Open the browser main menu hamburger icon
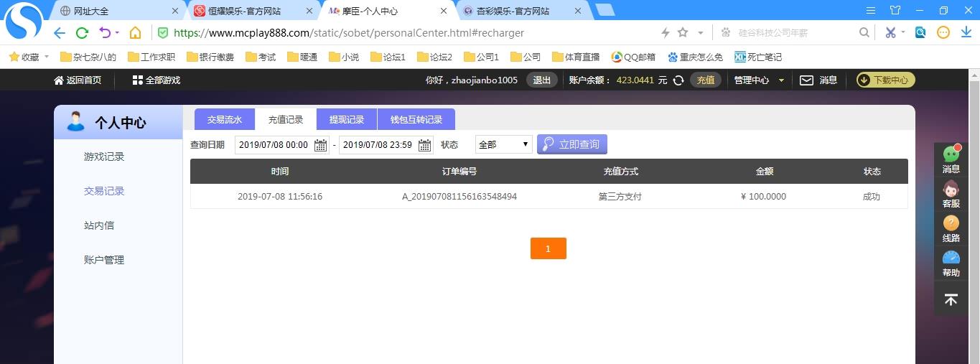 [x=871, y=11]
